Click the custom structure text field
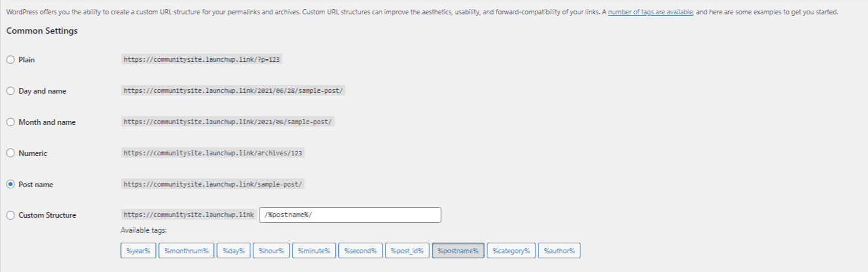868x272 pixels. (x=350, y=215)
